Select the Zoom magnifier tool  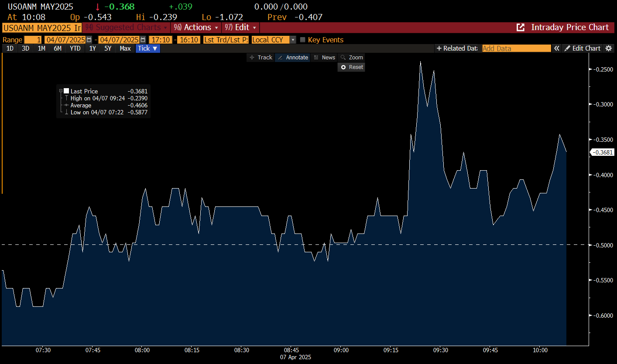[x=351, y=58]
